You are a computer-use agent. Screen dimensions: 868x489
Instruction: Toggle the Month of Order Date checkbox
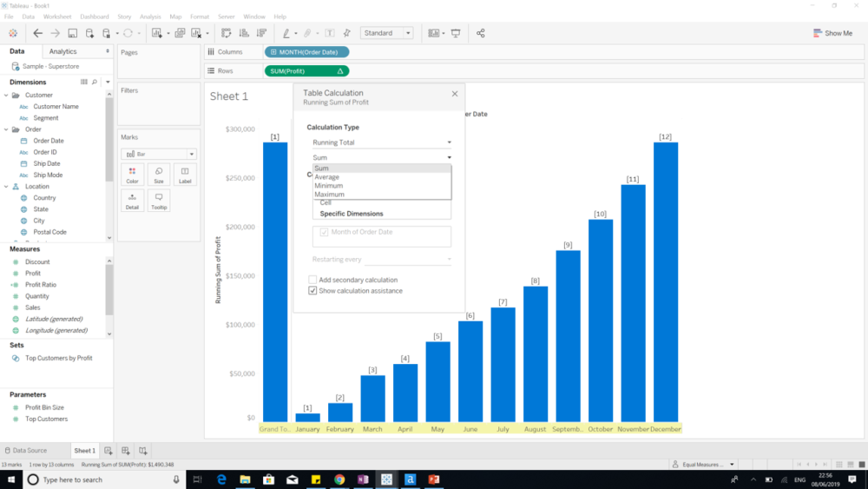click(325, 232)
